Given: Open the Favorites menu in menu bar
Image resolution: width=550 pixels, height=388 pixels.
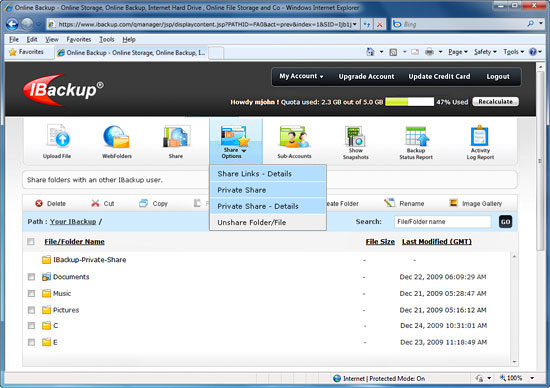Looking at the screenshot, I should (x=79, y=39).
